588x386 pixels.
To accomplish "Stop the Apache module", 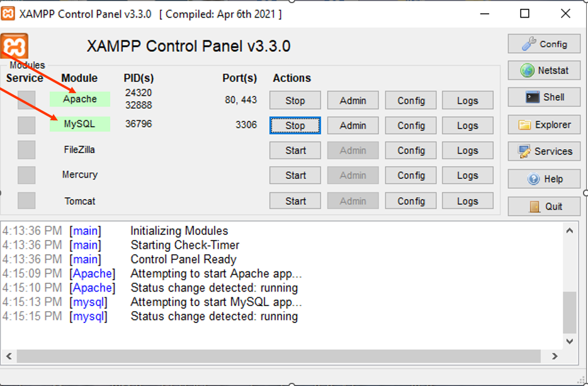I will 295,100.
